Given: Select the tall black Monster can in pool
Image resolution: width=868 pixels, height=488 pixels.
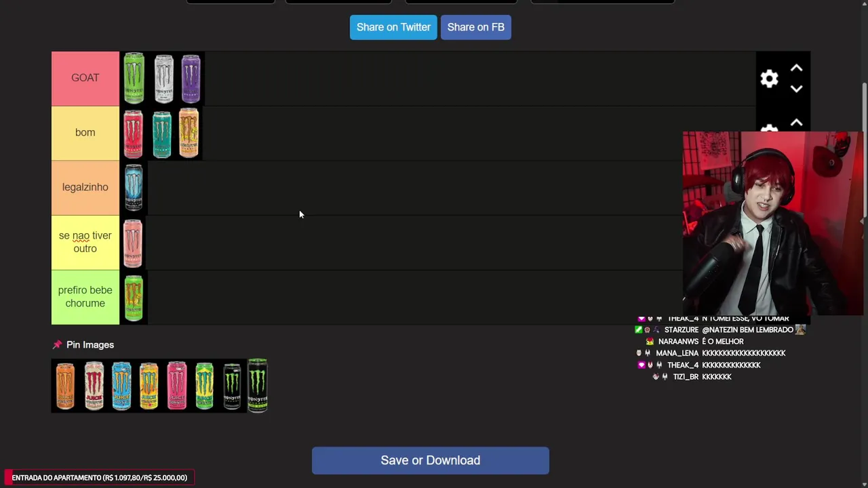Looking at the screenshot, I should point(258,385).
